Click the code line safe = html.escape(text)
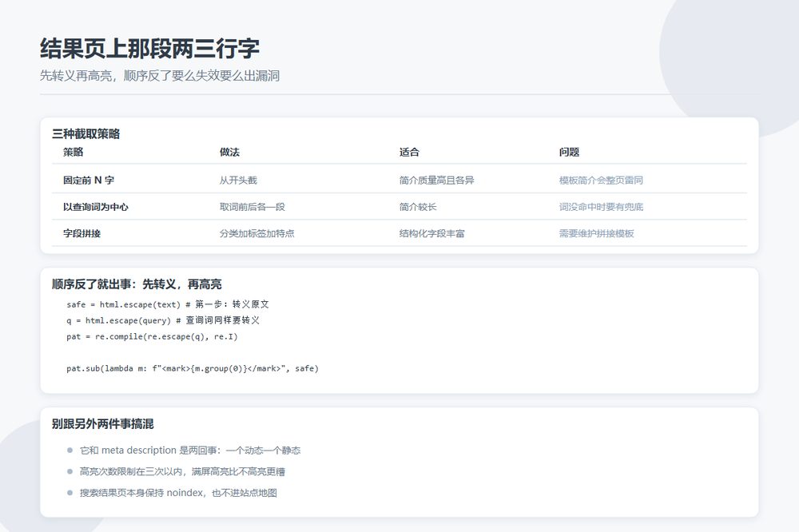This screenshot has height=532, width=799. [x=168, y=304]
